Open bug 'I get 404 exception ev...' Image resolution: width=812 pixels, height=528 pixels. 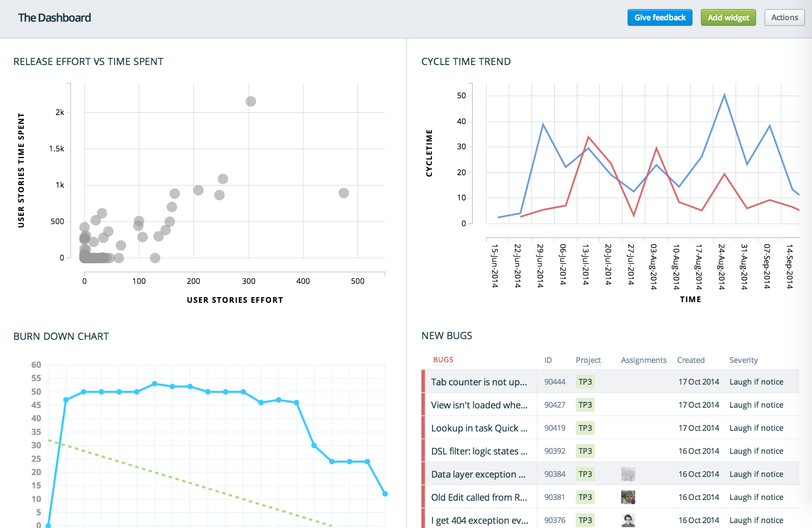pyautogui.click(x=480, y=520)
